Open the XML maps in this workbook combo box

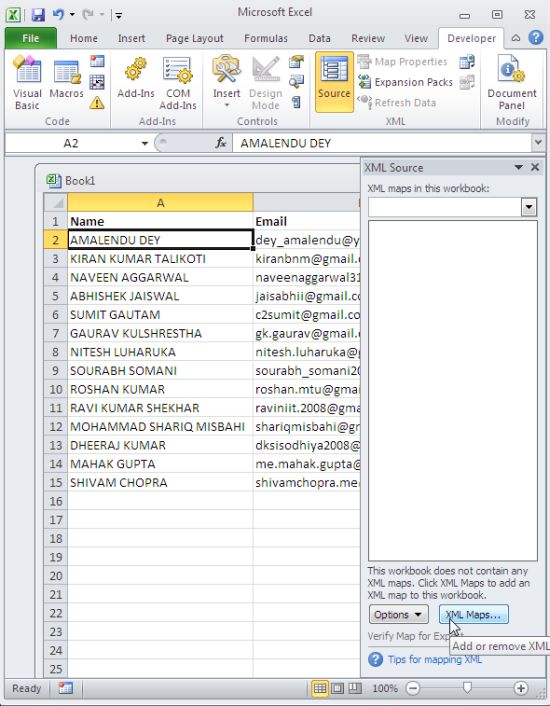click(452, 208)
